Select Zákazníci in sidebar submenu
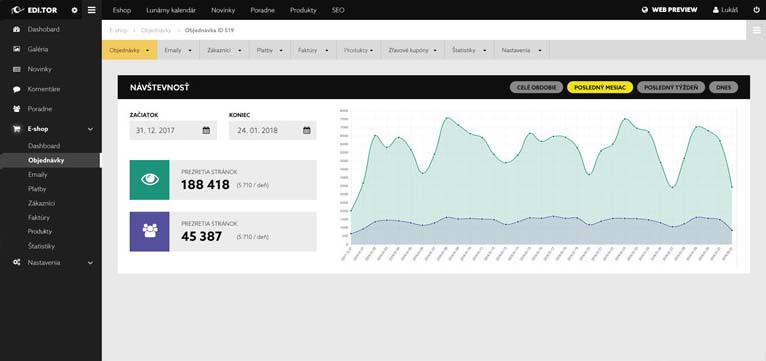766x361 pixels. (x=42, y=203)
